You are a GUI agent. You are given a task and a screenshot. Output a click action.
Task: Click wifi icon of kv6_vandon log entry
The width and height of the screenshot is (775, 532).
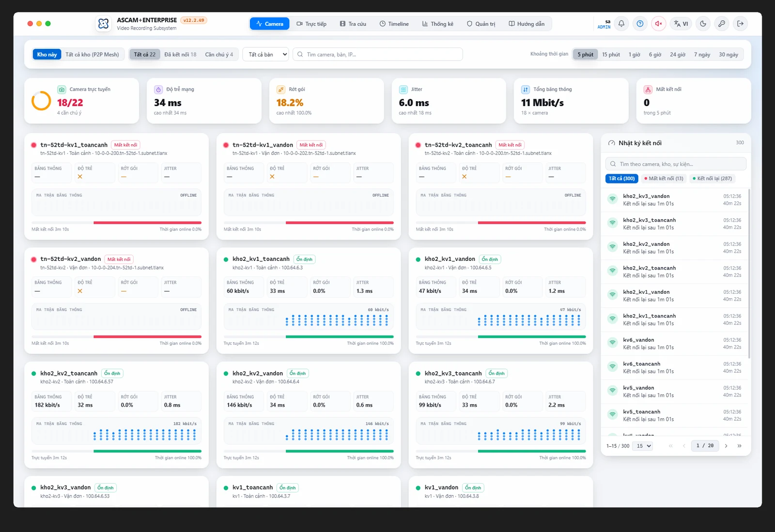(613, 343)
